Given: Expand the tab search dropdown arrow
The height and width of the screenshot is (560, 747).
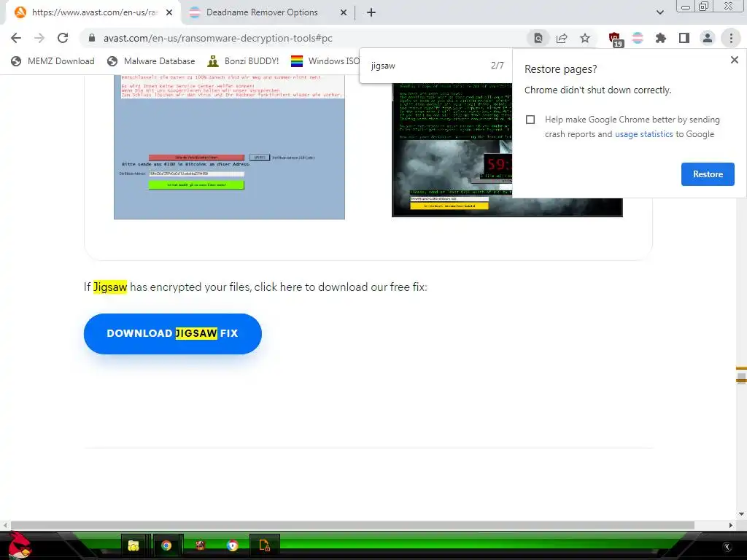Looking at the screenshot, I should point(659,12).
